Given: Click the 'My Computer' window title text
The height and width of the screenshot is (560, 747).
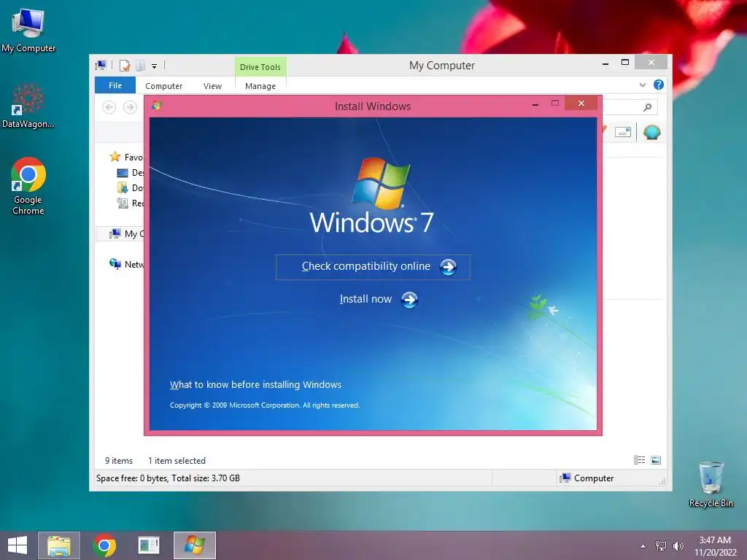Looking at the screenshot, I should [441, 65].
